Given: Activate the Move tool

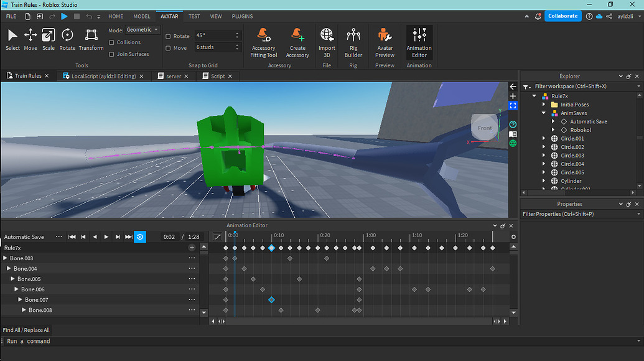Looking at the screenshot, I should pyautogui.click(x=30, y=40).
